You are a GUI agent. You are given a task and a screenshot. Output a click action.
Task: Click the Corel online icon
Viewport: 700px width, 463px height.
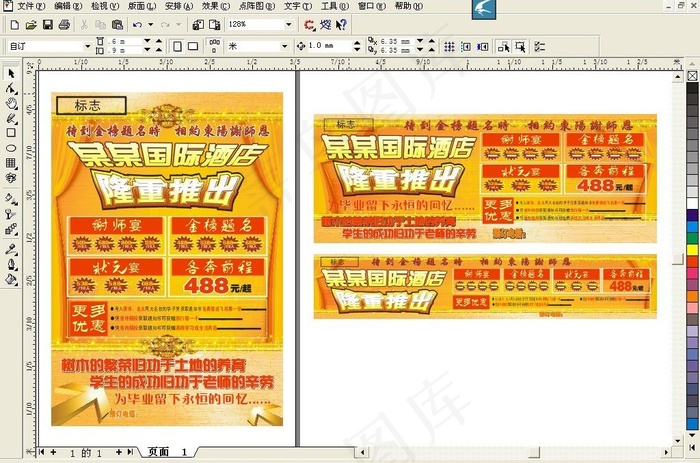(x=325, y=25)
